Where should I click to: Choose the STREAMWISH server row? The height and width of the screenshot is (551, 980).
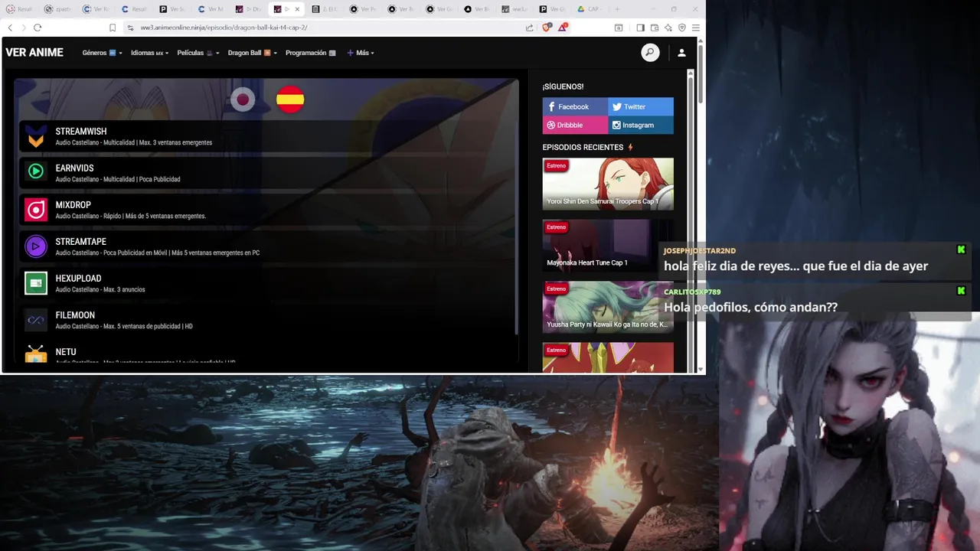point(267,136)
